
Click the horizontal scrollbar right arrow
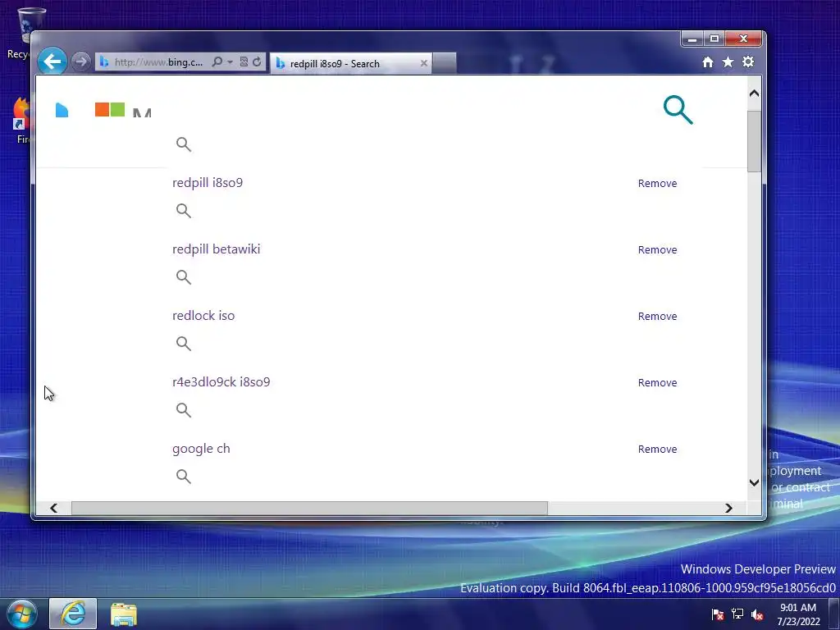[728, 508]
